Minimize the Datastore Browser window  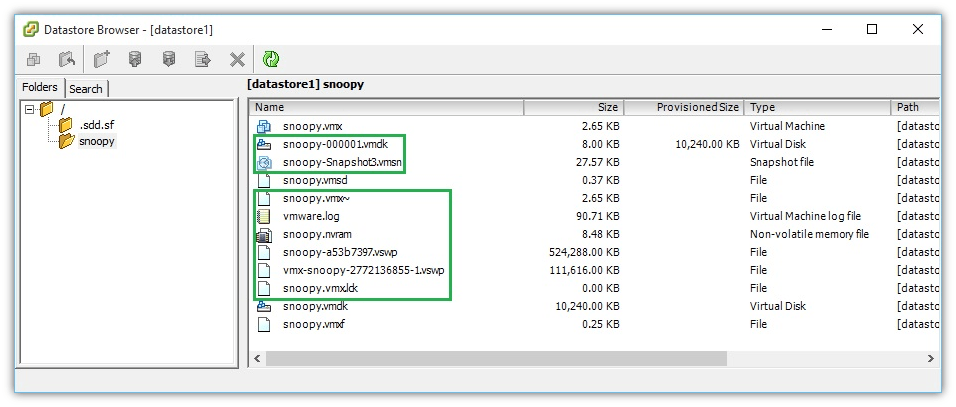(827, 29)
